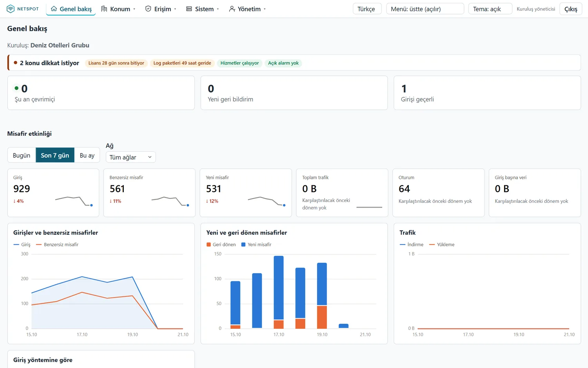Image resolution: width=588 pixels, height=368 pixels.
Task: Click the server icon beside Sistem
Action: tap(189, 9)
